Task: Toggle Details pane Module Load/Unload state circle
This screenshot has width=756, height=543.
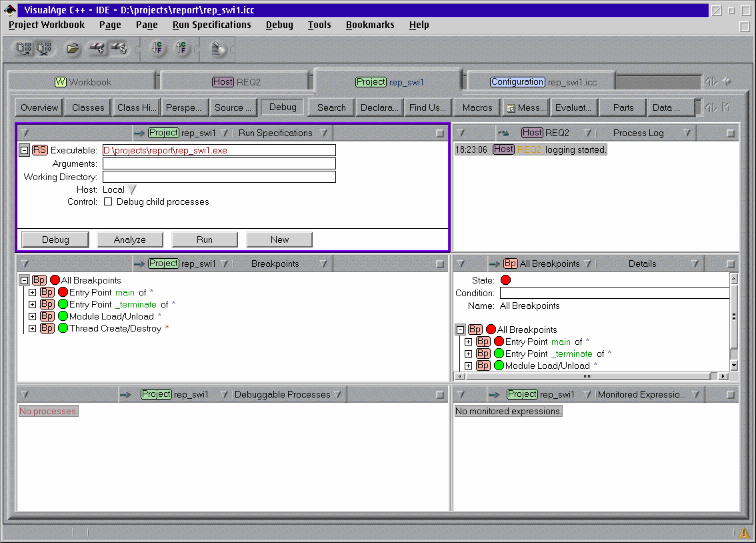Action: coord(499,366)
